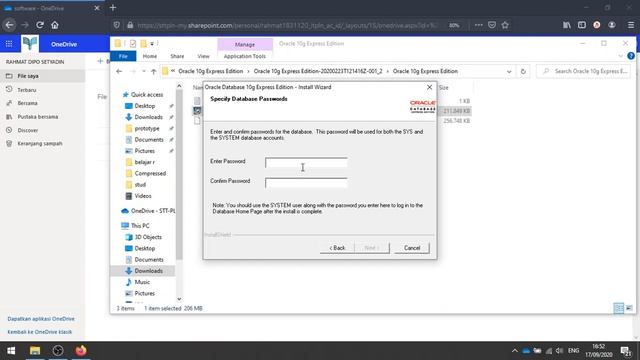The image size is (640, 360).
Task: Open the Firefox back button
Action: coord(9,25)
